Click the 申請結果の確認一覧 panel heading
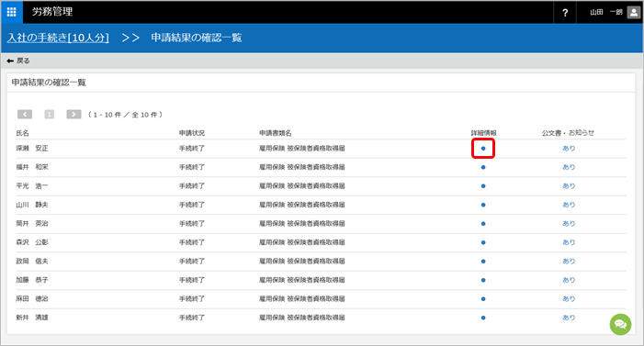 [49, 83]
